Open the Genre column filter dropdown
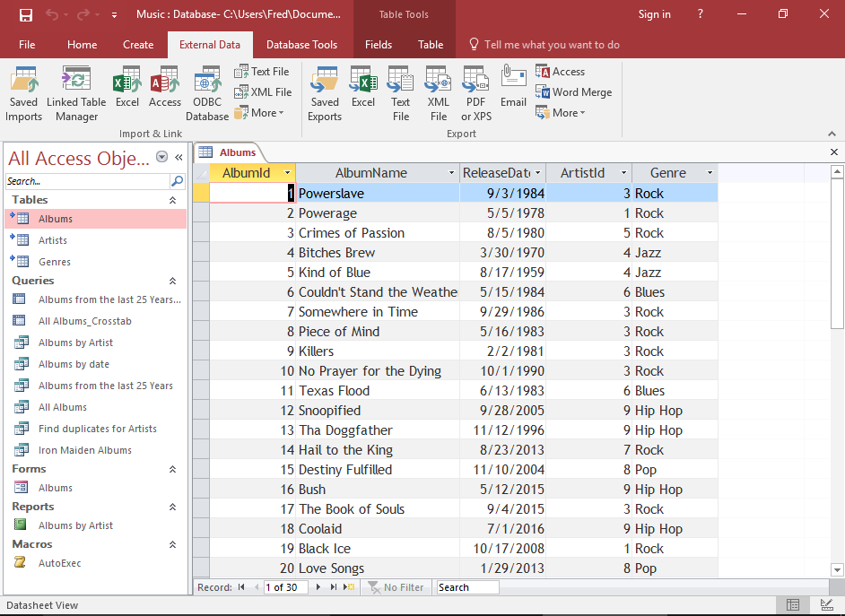Screen dimensions: 845x616 709,172
